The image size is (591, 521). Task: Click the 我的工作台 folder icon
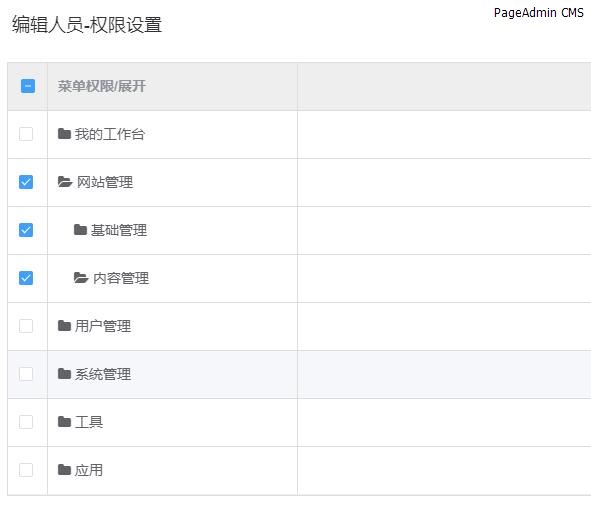64,134
